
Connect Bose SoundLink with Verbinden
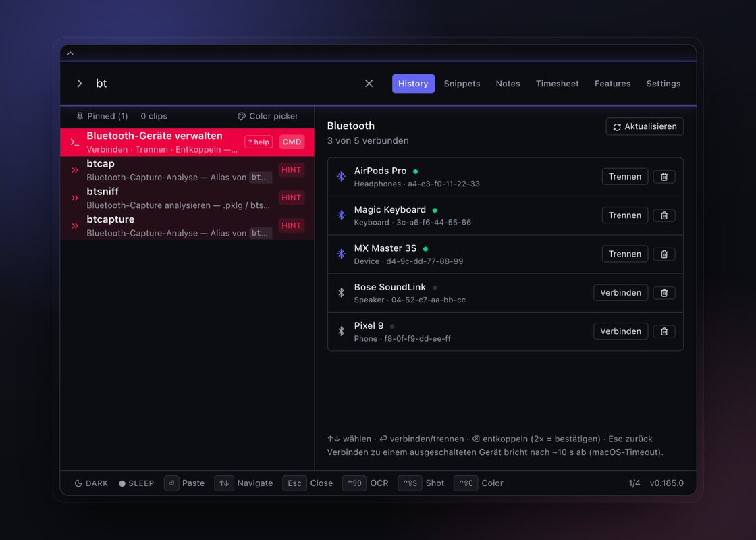(620, 293)
